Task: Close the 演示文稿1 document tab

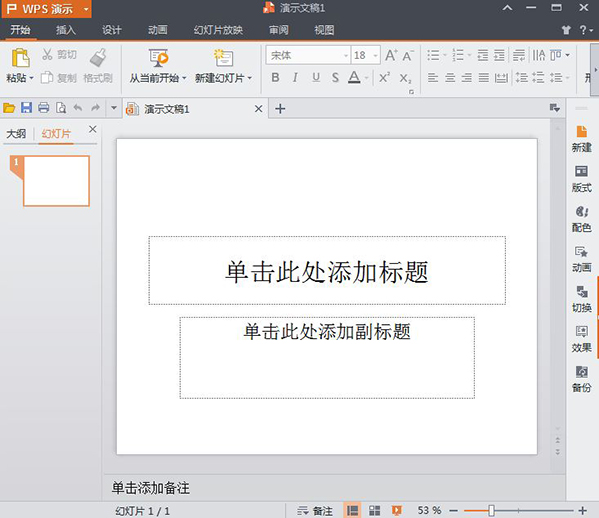Action: point(259,109)
